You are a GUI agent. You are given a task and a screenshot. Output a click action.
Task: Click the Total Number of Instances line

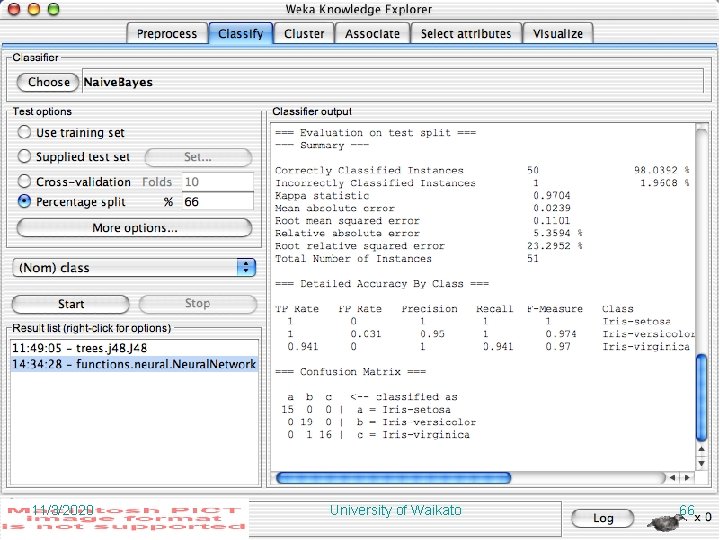pyautogui.click(x=407, y=259)
